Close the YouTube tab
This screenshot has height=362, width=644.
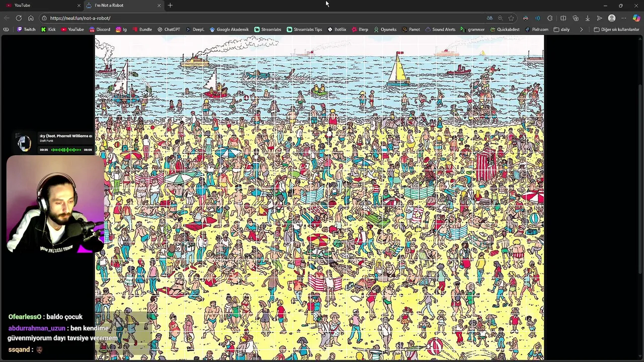[x=78, y=5]
